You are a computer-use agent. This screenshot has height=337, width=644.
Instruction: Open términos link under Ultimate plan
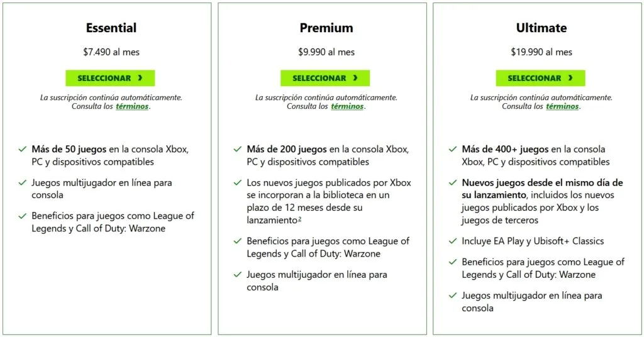(562, 106)
